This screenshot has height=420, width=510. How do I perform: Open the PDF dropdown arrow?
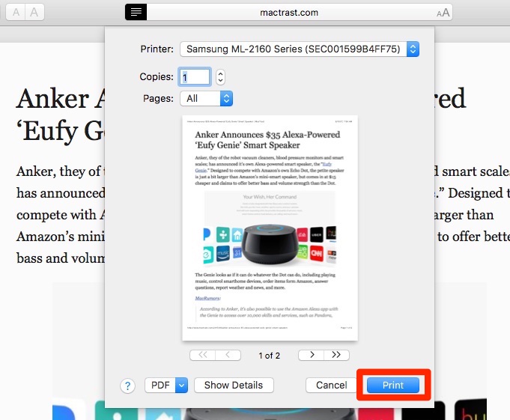181,386
